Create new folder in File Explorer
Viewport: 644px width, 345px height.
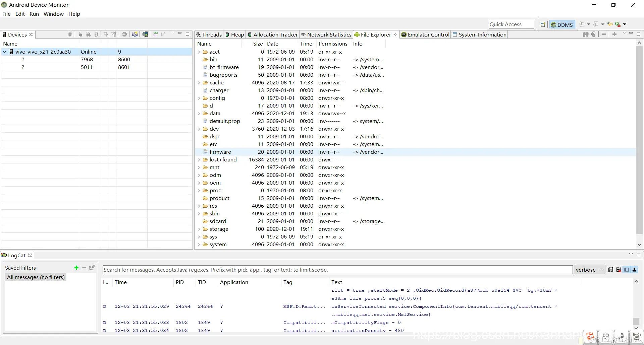(x=614, y=34)
